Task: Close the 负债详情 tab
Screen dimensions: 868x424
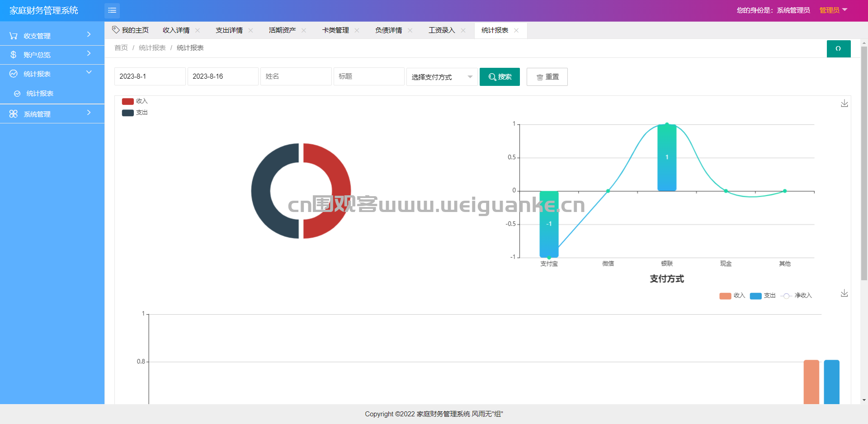Action: coord(410,30)
